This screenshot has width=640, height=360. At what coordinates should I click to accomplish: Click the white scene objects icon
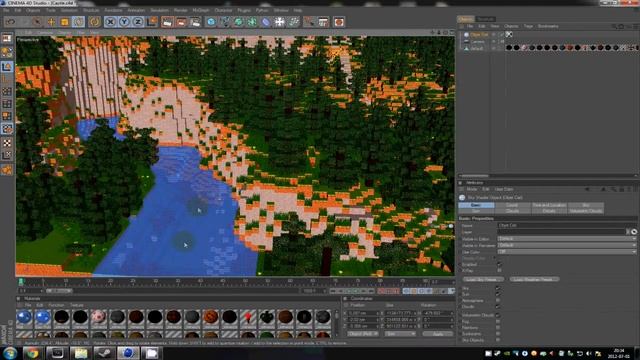280,22
